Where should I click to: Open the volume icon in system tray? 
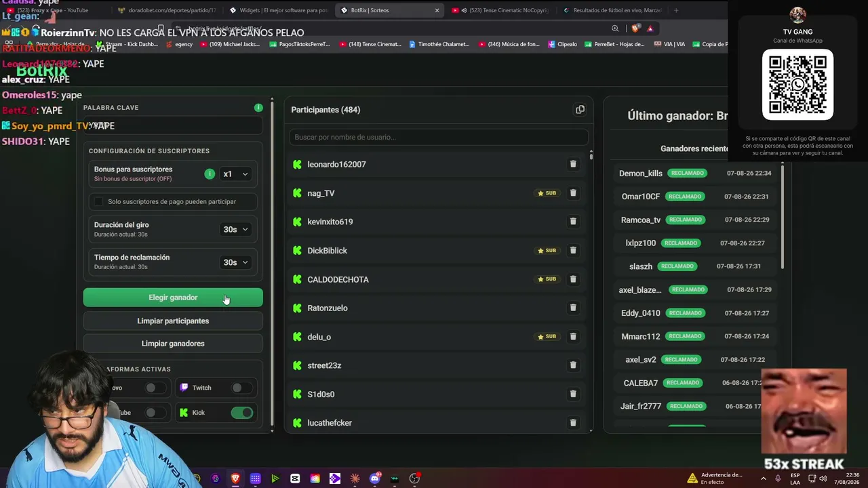(x=823, y=479)
